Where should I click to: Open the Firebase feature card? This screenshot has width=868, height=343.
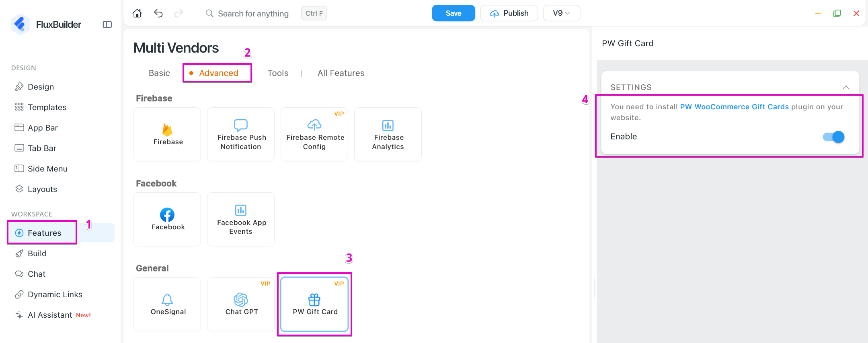click(x=167, y=134)
